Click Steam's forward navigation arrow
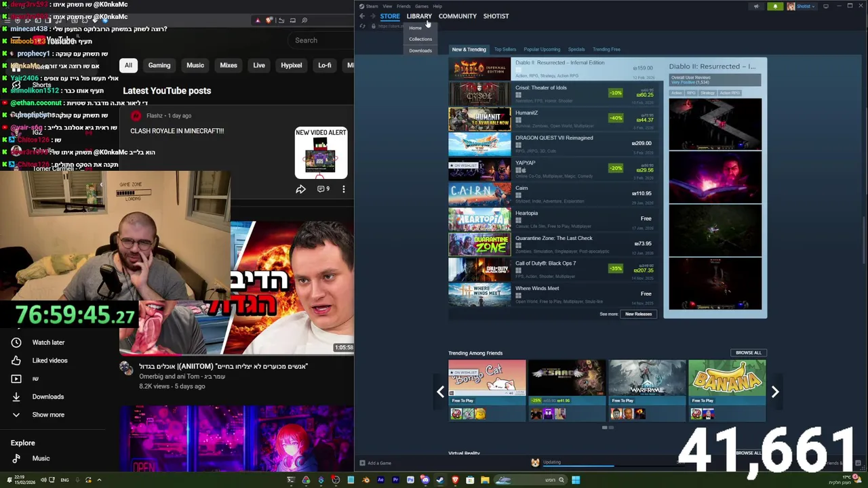The image size is (868, 488). [x=372, y=16]
